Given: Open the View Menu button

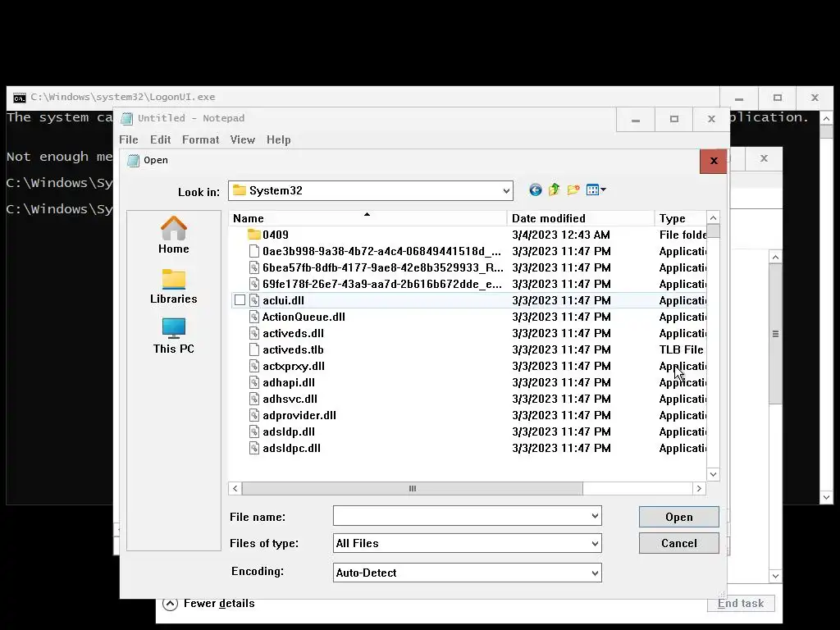Looking at the screenshot, I should point(596,190).
